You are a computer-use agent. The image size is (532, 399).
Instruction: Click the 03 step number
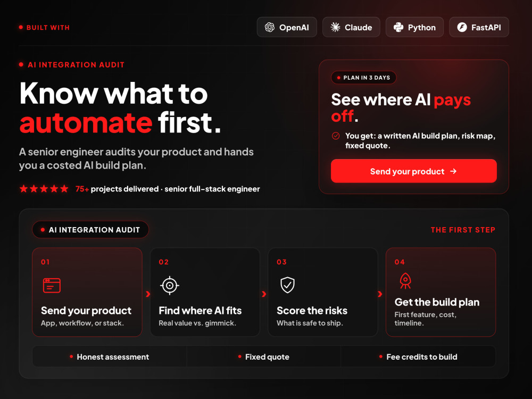tap(281, 262)
